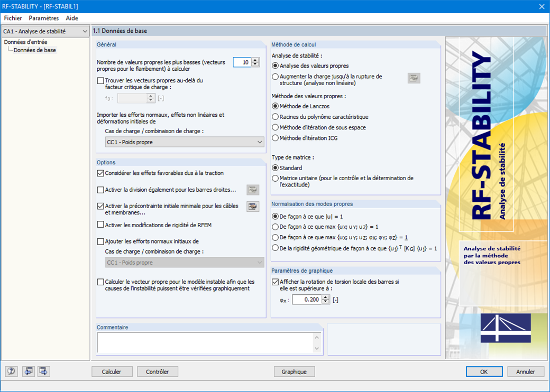
Task: Click the Graphique button
Action: coord(294,372)
